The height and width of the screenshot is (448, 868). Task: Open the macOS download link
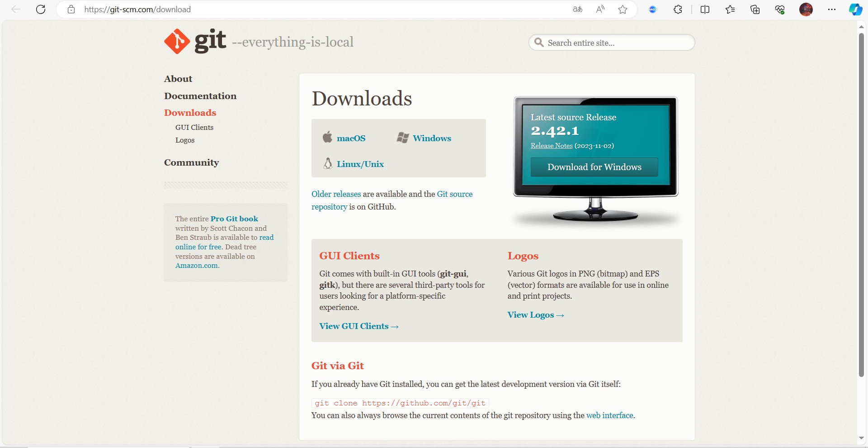tap(351, 138)
